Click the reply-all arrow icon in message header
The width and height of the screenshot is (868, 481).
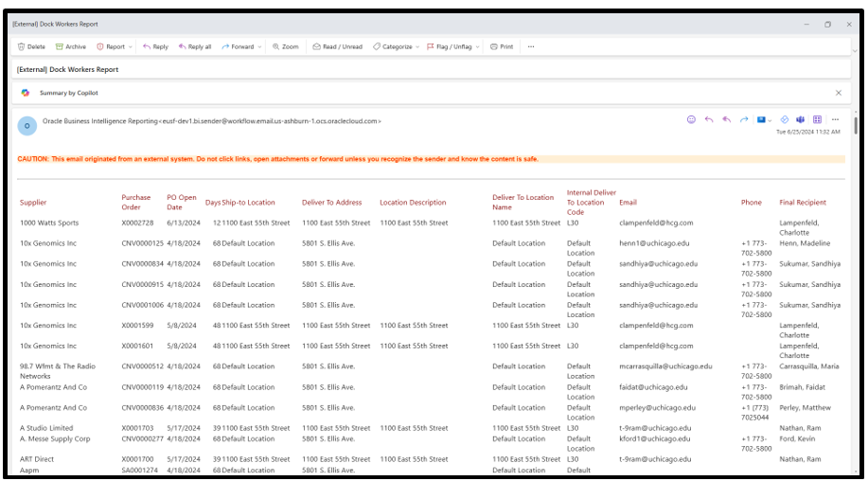726,119
